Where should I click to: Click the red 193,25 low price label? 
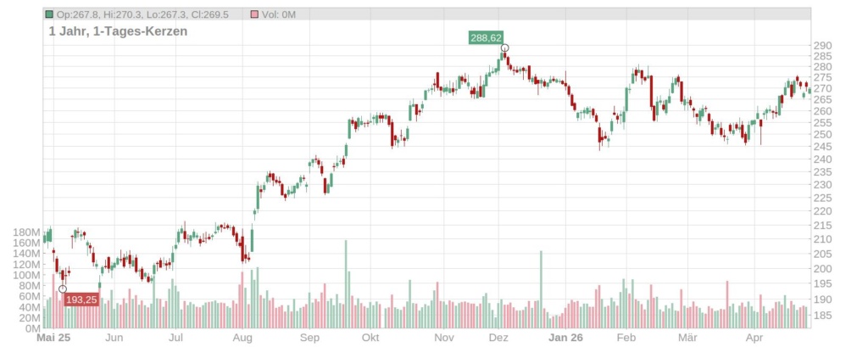coord(81,299)
